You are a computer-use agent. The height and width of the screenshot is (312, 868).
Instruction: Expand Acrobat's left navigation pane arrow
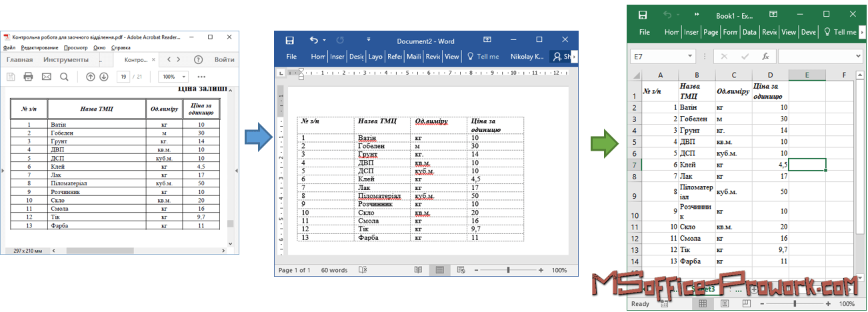pyautogui.click(x=3, y=171)
